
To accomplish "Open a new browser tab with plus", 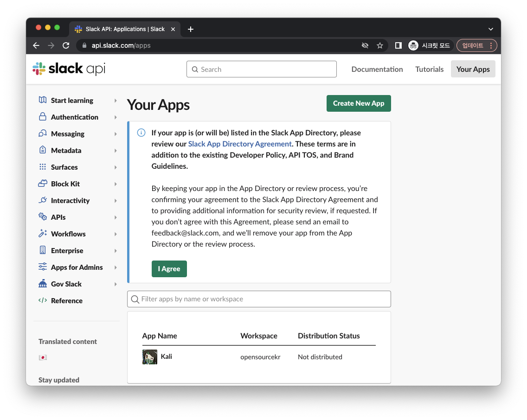I will [x=191, y=29].
